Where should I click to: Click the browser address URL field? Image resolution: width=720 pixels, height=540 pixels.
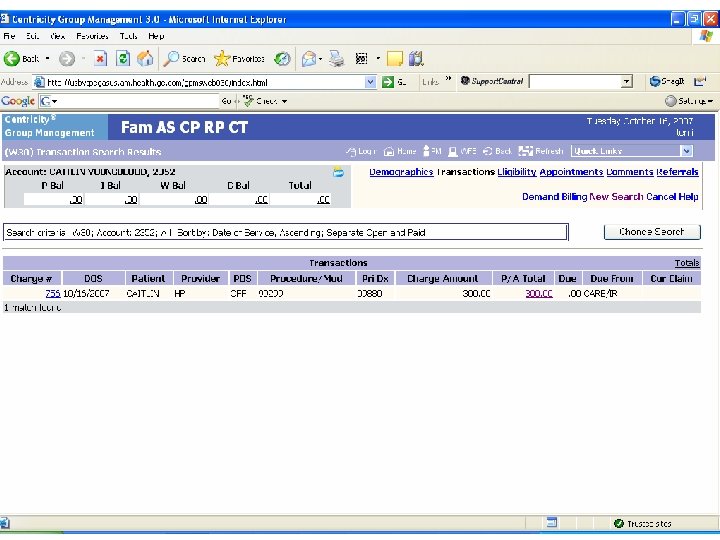click(205, 83)
